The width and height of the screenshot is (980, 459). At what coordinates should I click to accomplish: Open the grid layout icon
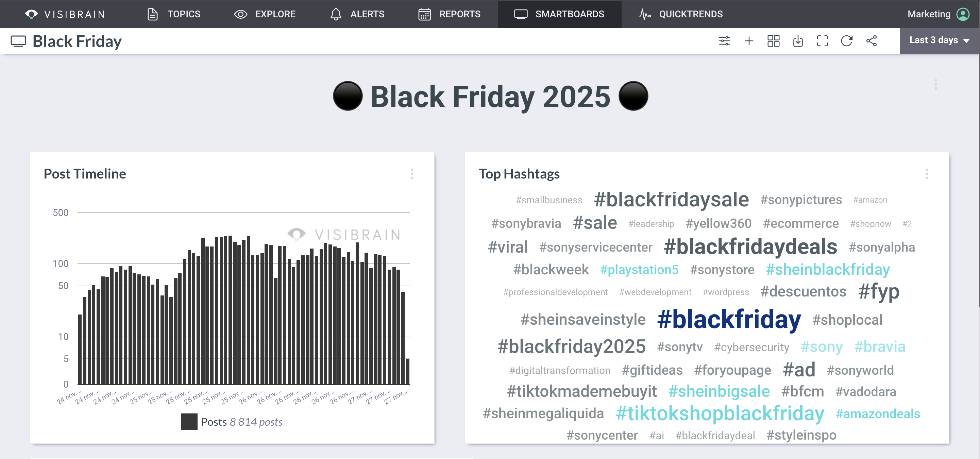pos(773,41)
